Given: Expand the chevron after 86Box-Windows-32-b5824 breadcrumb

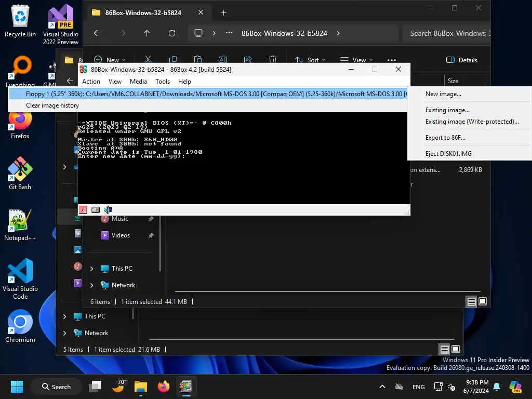Looking at the screenshot, I should coord(338,33).
